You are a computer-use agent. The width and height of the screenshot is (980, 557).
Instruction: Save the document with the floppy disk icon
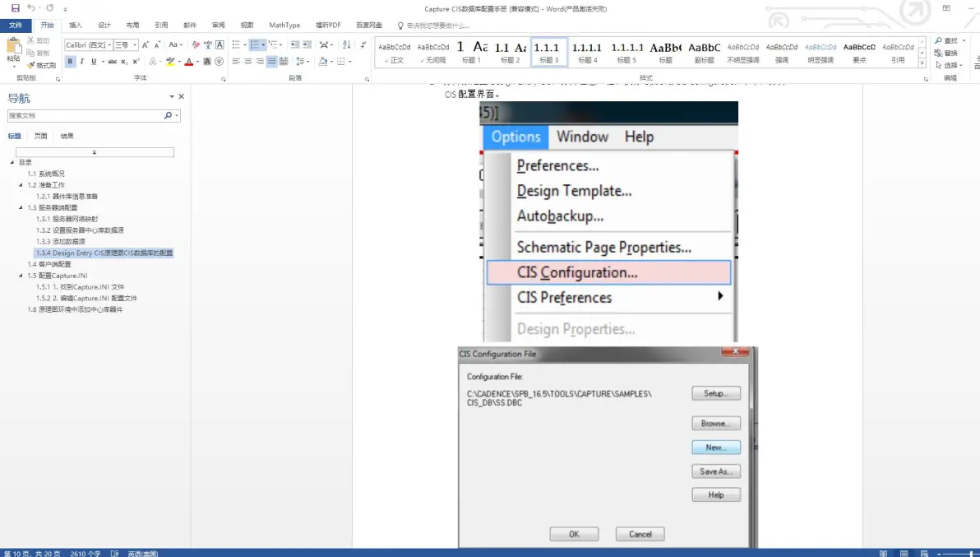pyautogui.click(x=16, y=8)
